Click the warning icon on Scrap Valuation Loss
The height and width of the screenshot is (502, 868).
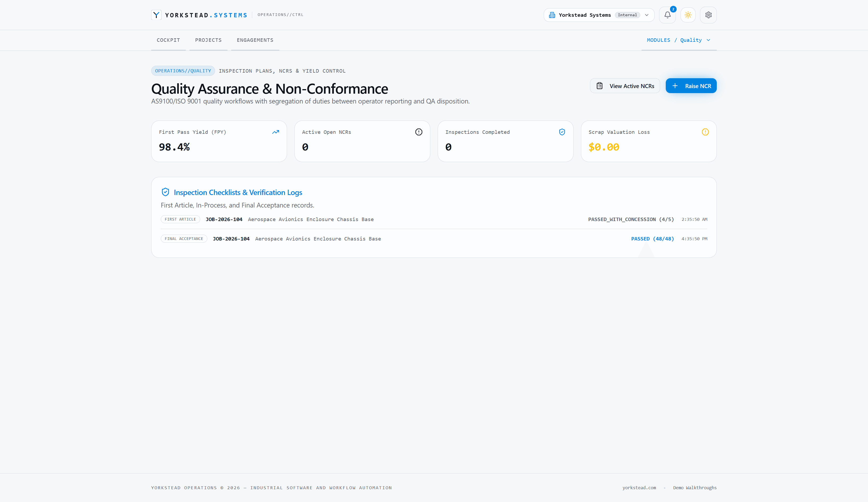coord(705,132)
